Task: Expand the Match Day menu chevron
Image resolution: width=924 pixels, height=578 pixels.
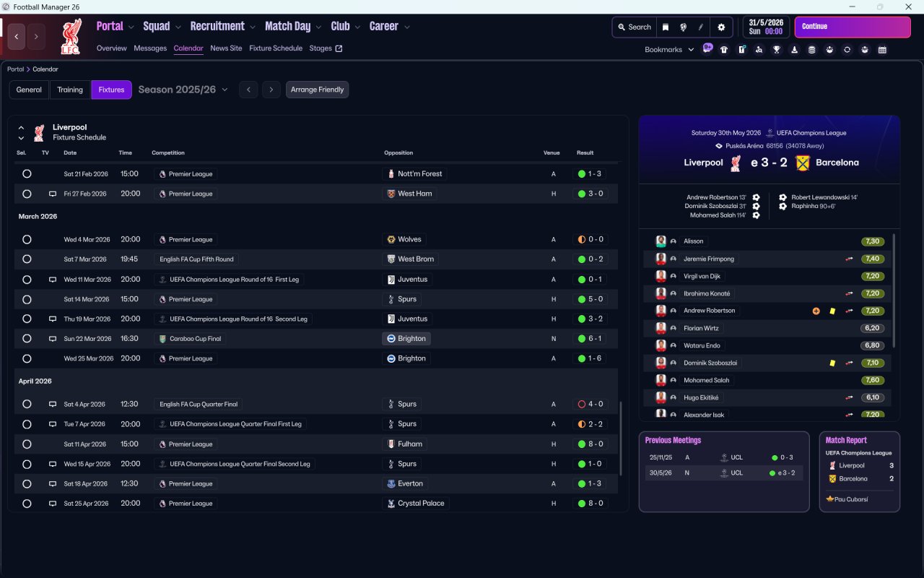Action: click(318, 27)
